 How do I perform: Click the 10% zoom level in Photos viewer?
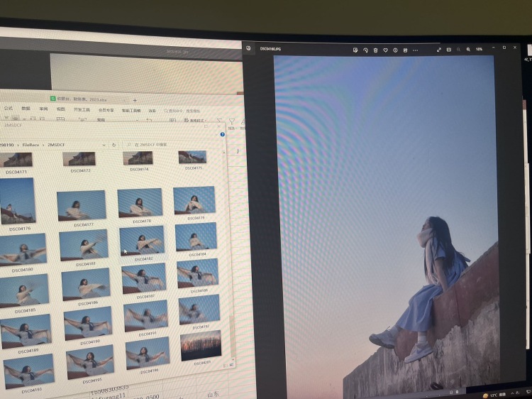pos(479,49)
